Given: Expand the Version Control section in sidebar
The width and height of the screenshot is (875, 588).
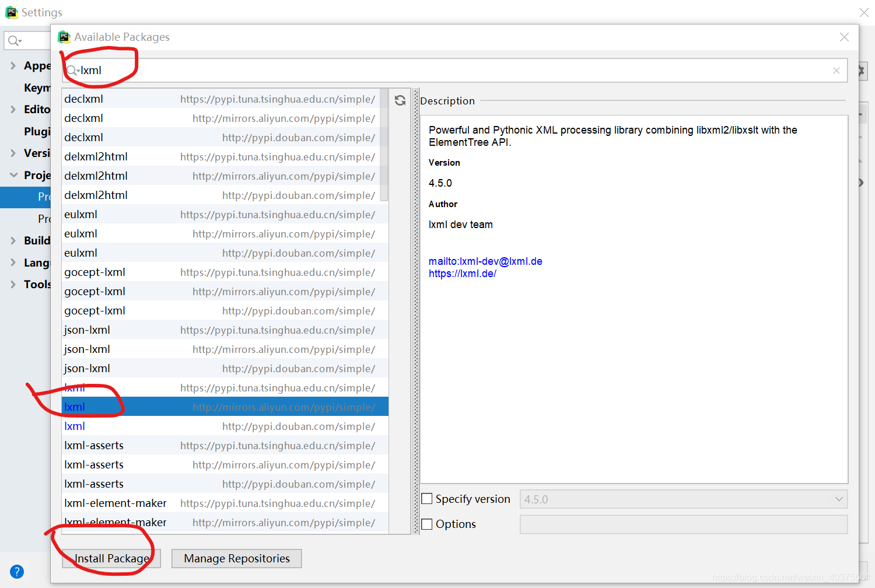Looking at the screenshot, I should (13, 153).
